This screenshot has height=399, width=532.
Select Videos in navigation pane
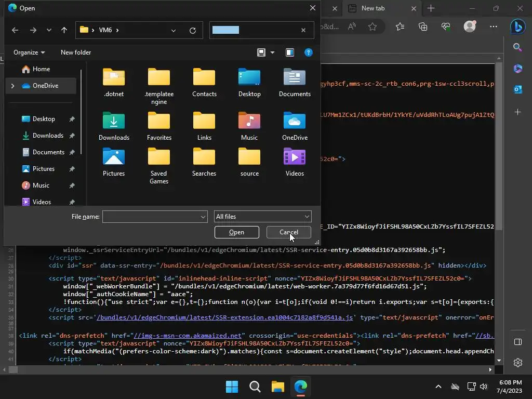[x=43, y=202]
